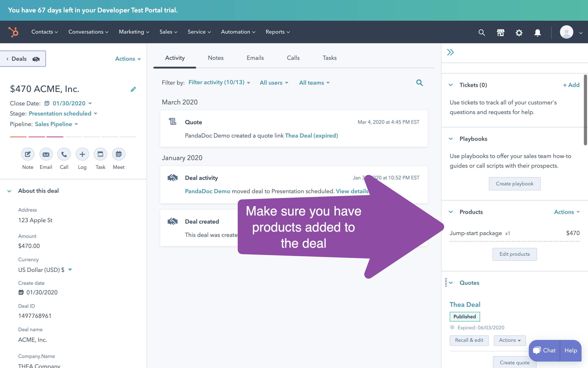Click Edit products button
The image size is (588, 368).
(x=514, y=254)
